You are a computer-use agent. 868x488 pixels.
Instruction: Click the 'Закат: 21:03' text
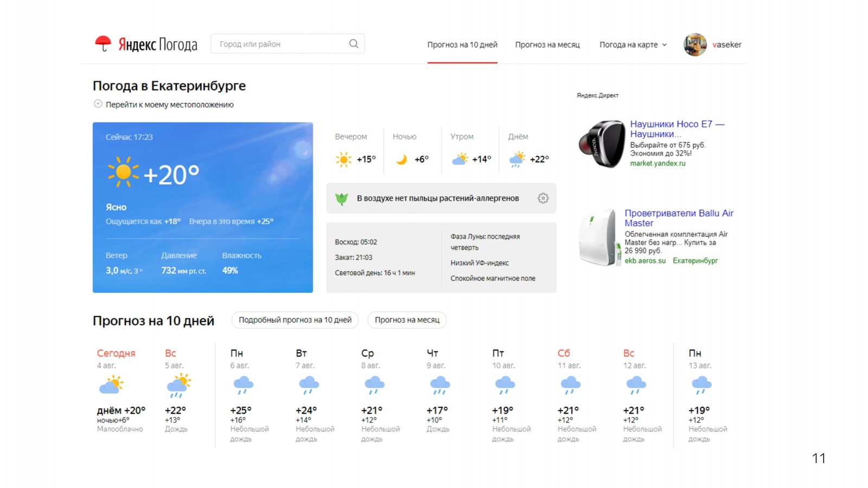[354, 258]
